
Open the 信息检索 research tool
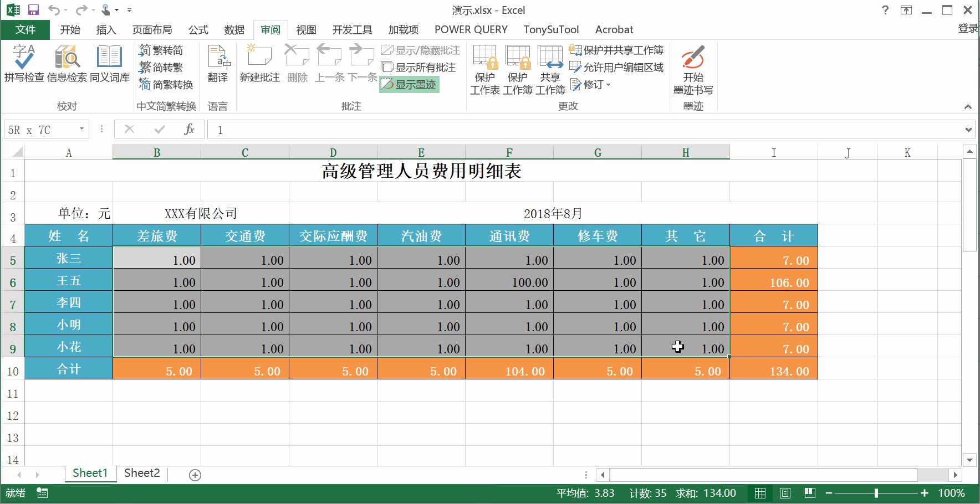tap(67, 66)
